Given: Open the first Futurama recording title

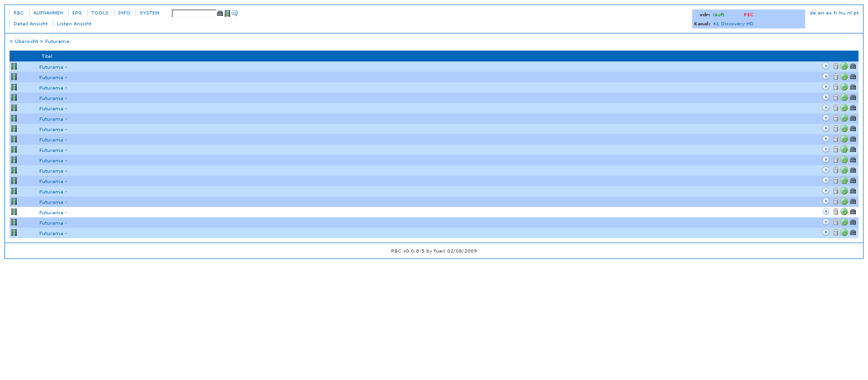Looking at the screenshot, I should 53,67.
